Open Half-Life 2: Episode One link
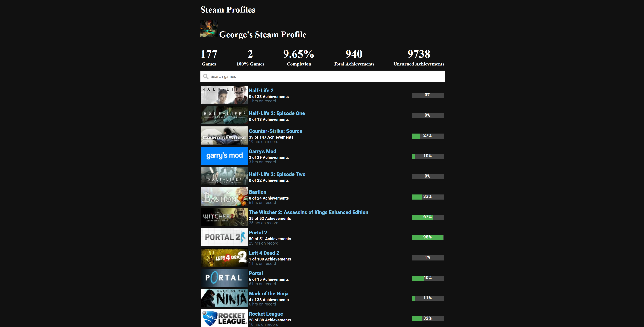This screenshot has height=327, width=644. (277, 113)
